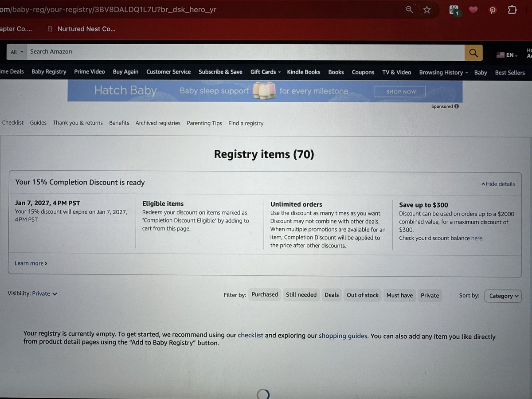The width and height of the screenshot is (532, 399).
Task: Focus the Search Amazon input field
Action: click(x=246, y=52)
